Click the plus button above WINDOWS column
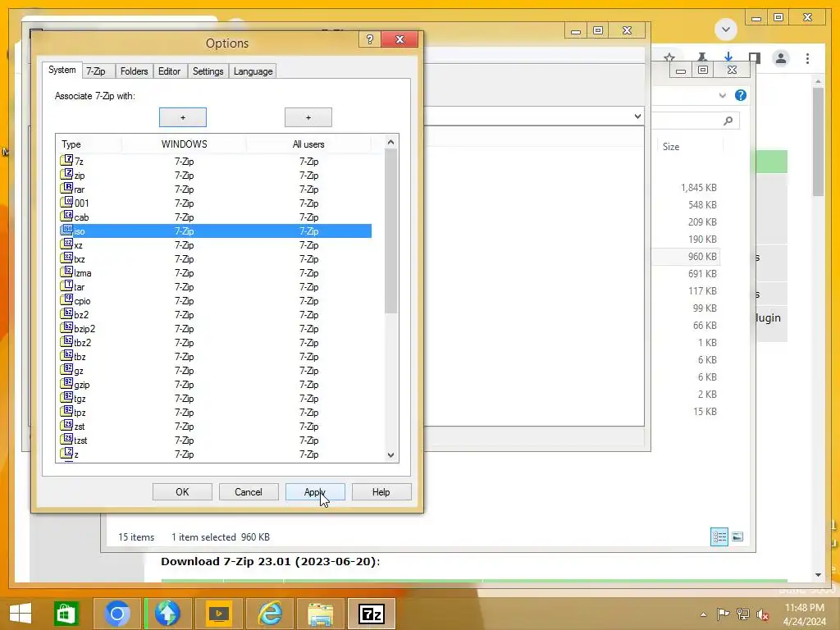 click(x=183, y=117)
